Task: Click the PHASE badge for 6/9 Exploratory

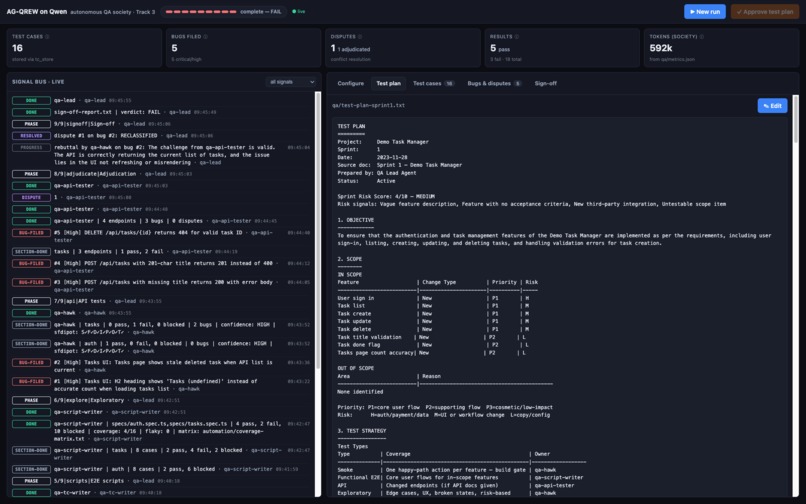Action: (x=31, y=400)
